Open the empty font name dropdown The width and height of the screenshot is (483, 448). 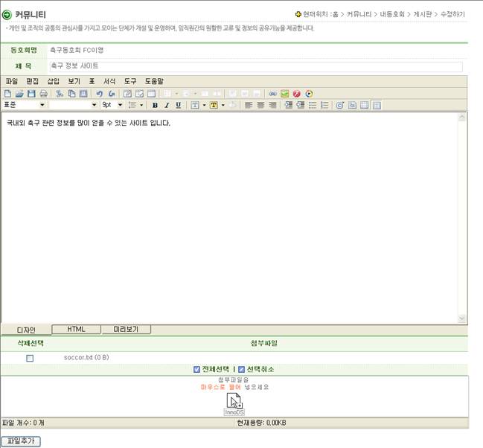pyautogui.click(x=94, y=106)
